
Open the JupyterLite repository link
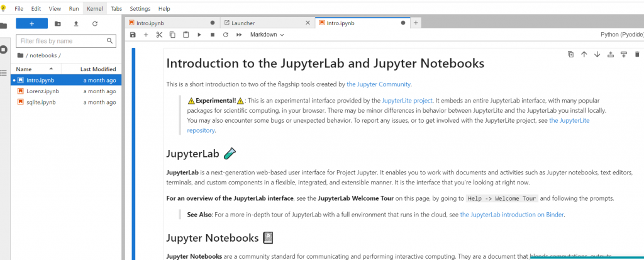pos(389,125)
